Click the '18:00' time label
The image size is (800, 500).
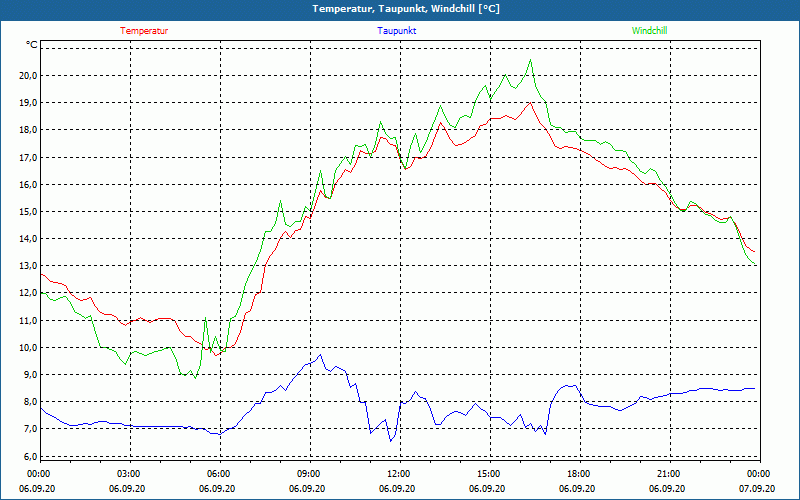(x=580, y=474)
